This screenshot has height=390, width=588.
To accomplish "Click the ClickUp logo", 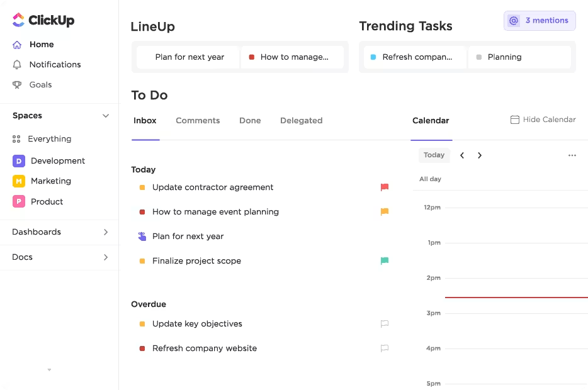I will (x=43, y=20).
